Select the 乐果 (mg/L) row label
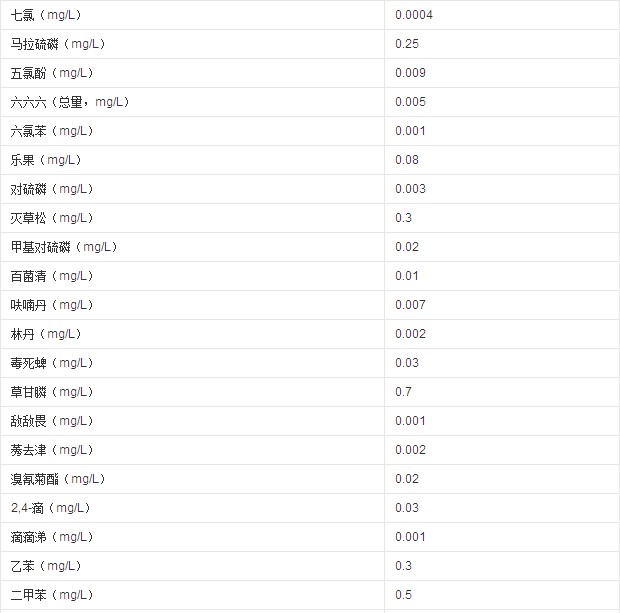Image resolution: width=620 pixels, height=613 pixels. pos(46,160)
